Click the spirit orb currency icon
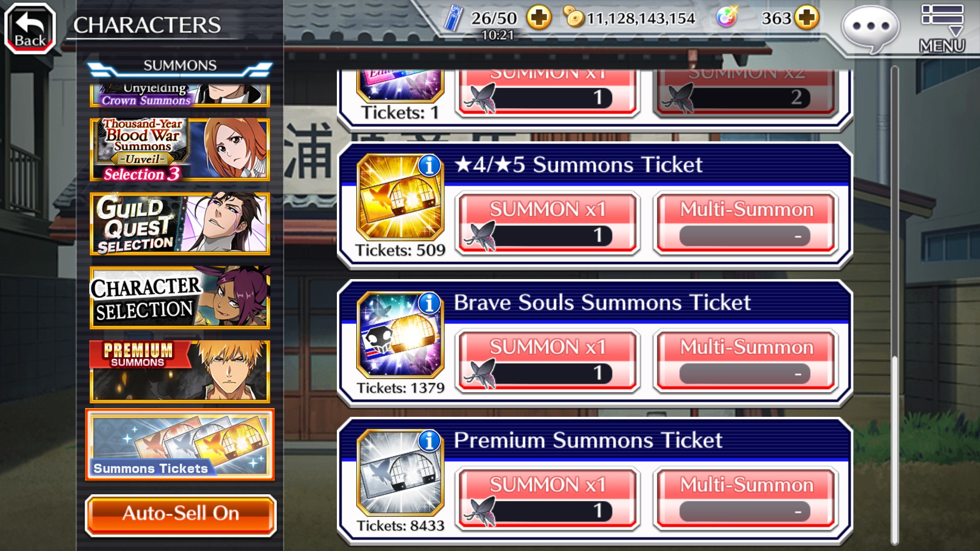 pyautogui.click(x=727, y=18)
